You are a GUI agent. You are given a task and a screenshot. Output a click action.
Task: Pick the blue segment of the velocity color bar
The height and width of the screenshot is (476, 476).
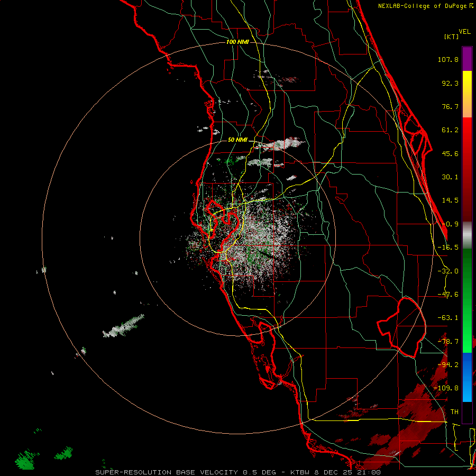coord(467,377)
